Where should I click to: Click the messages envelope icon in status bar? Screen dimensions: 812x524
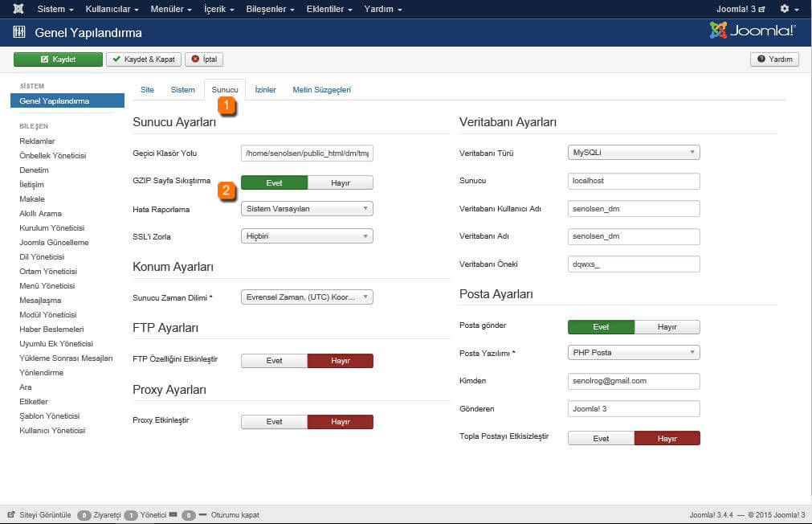(173, 514)
